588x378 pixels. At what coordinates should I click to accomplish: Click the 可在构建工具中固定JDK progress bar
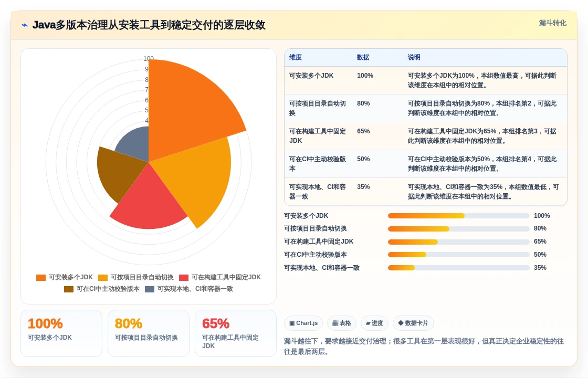(x=459, y=242)
